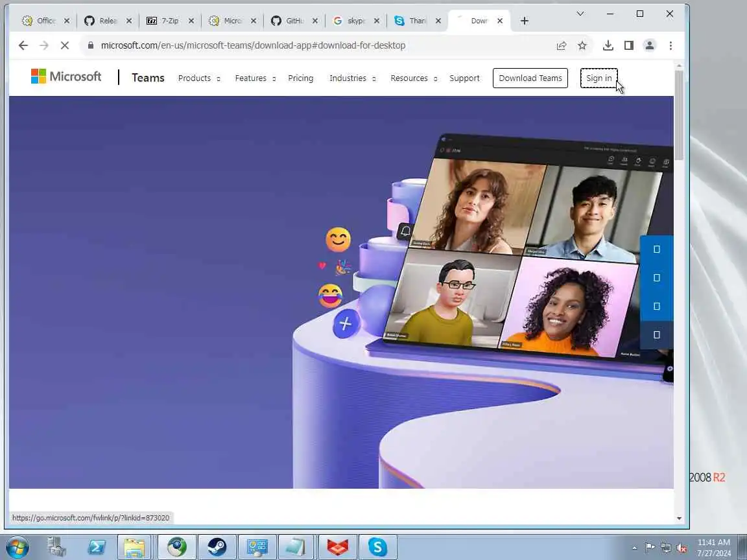Open Chrome profile avatar
This screenshot has width=747, height=560.
tap(649, 45)
